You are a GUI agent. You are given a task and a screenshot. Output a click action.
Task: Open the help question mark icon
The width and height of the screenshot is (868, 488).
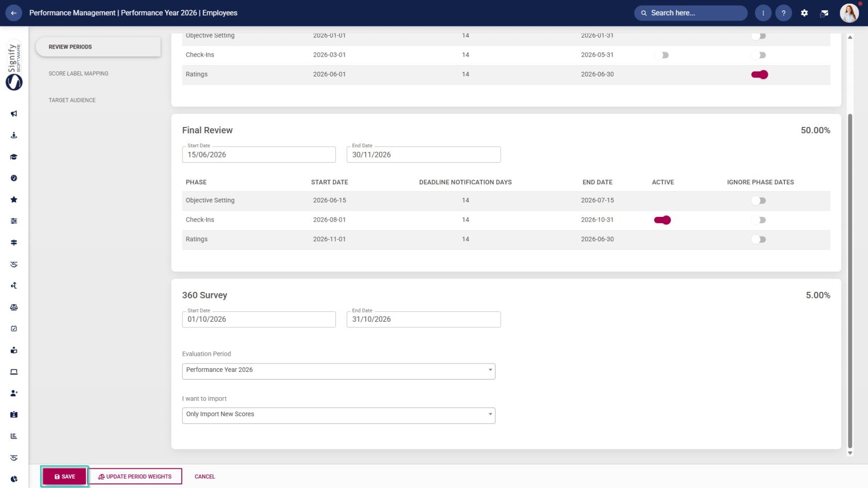pyautogui.click(x=783, y=13)
